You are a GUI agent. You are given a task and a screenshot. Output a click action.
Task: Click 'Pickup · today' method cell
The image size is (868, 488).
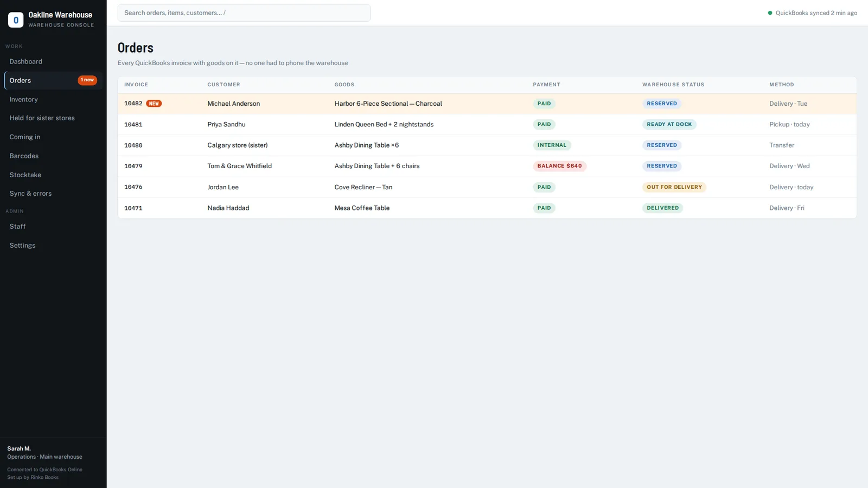(x=789, y=125)
